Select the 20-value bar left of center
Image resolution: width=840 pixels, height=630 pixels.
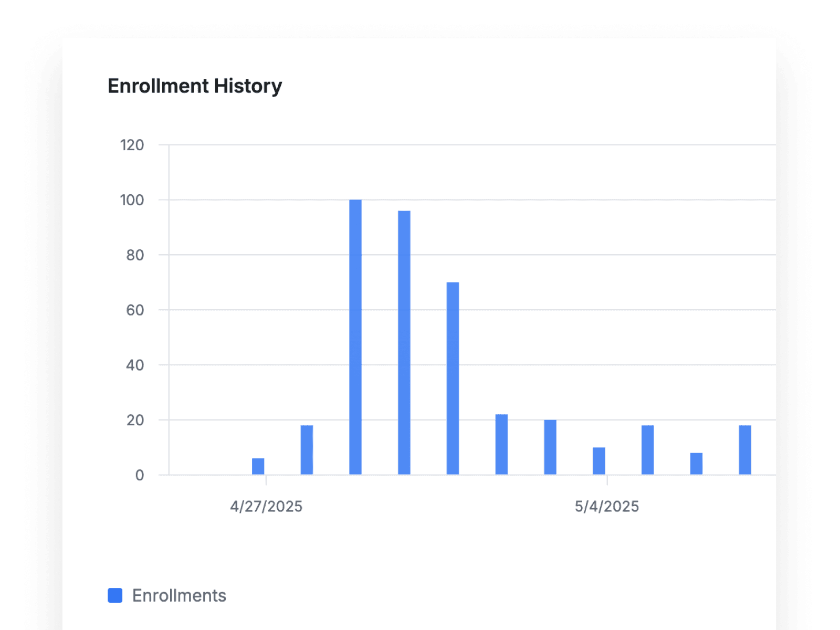click(549, 446)
